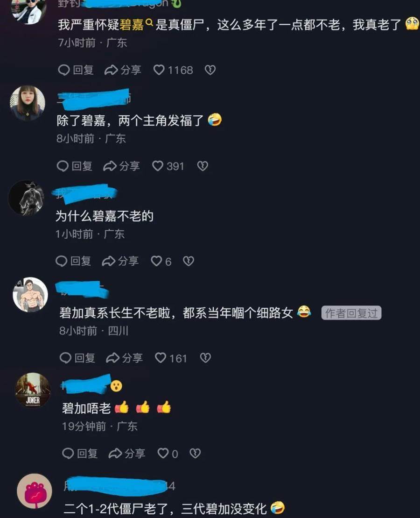Like the comment with 1168 likes

tap(173, 70)
